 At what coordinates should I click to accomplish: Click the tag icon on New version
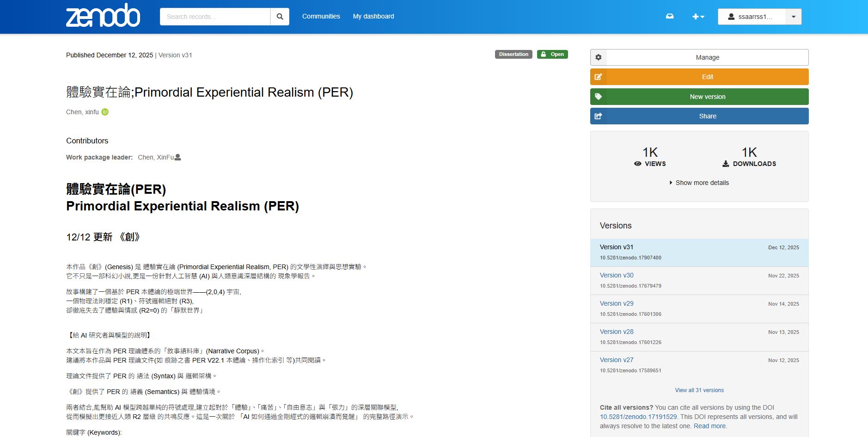click(x=599, y=97)
